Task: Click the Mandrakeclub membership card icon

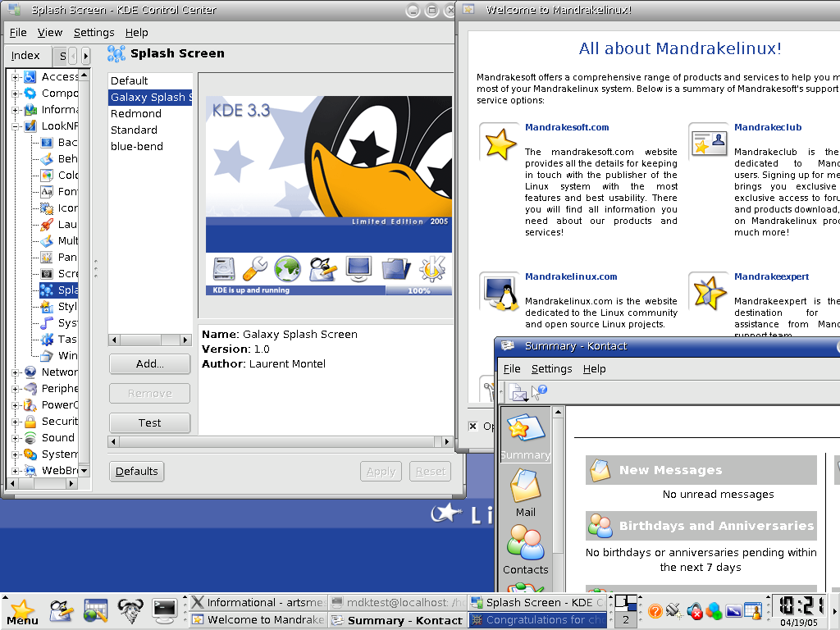Action: pyautogui.click(x=709, y=142)
